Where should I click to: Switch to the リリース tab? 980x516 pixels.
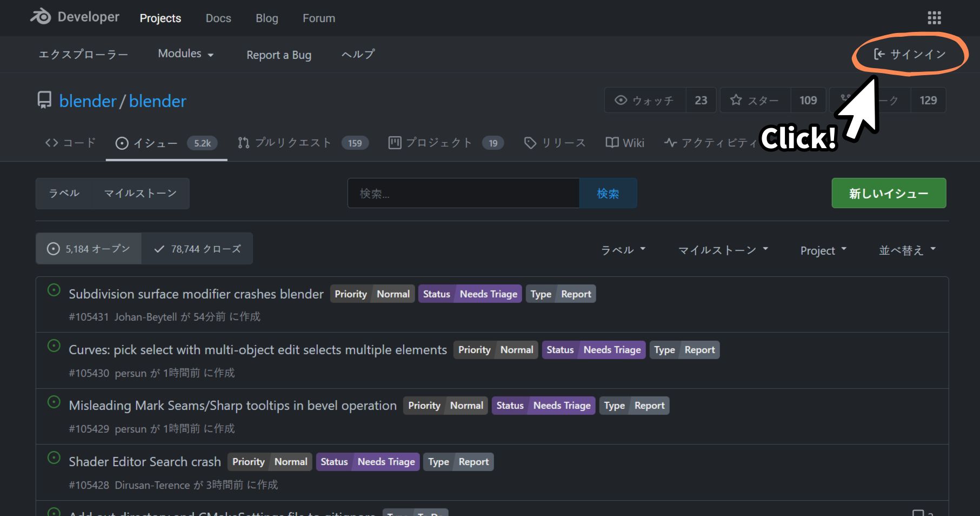tap(555, 143)
